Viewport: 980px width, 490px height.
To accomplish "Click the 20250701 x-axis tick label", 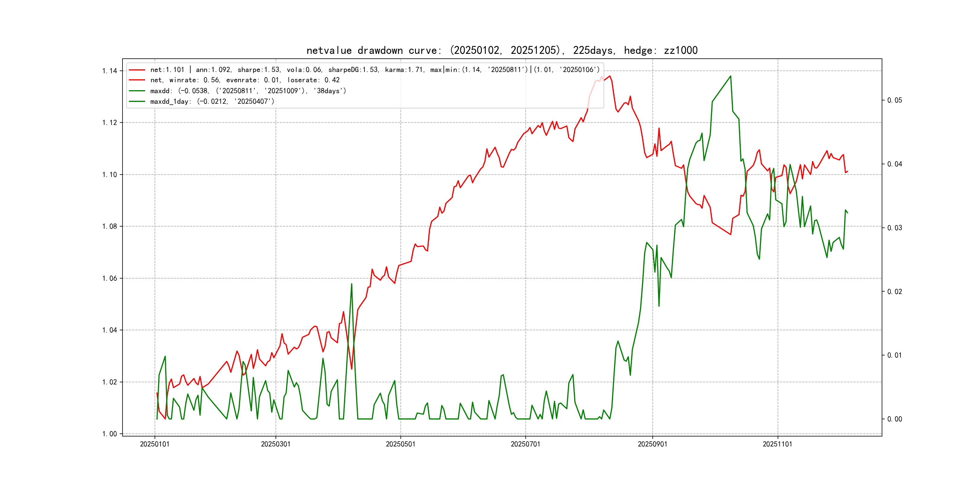I will pyautogui.click(x=525, y=444).
